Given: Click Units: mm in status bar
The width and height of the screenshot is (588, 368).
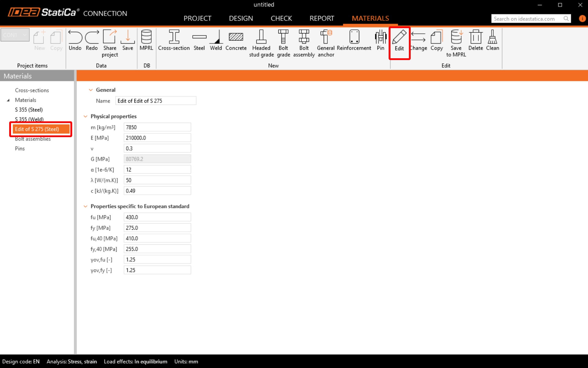Looking at the screenshot, I should tap(186, 362).
